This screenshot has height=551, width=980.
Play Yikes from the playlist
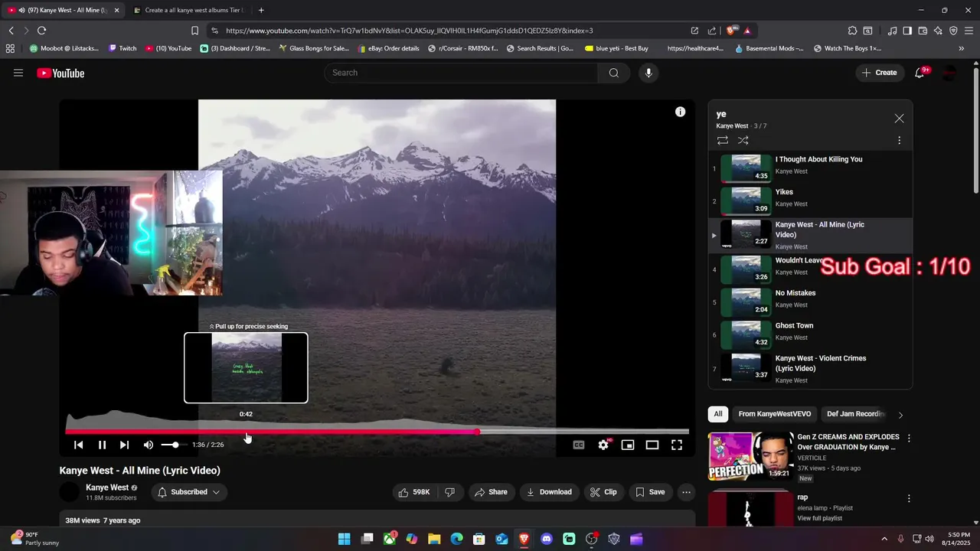[810, 201]
